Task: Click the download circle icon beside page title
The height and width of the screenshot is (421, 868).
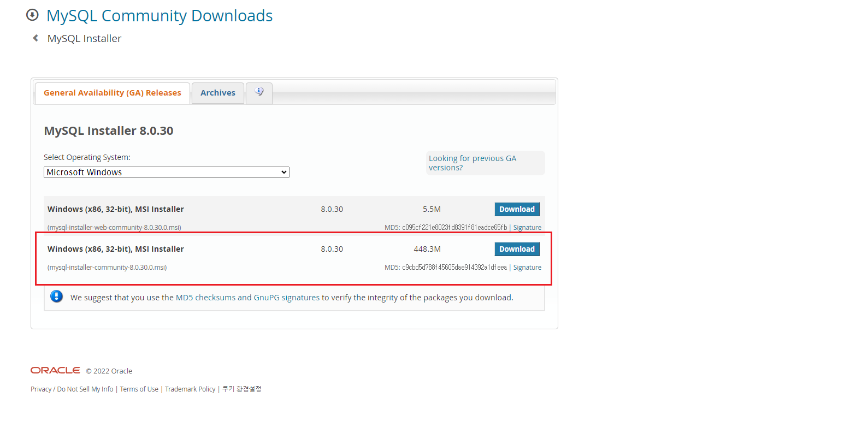Action: [x=32, y=15]
